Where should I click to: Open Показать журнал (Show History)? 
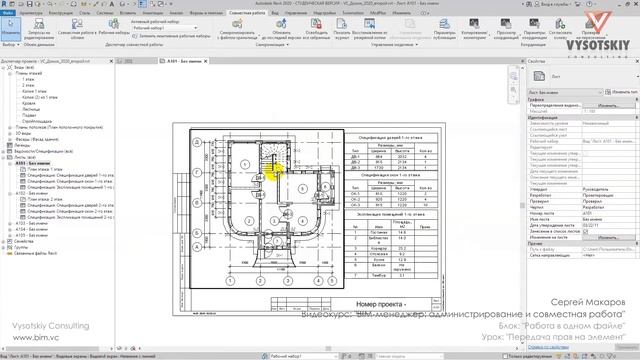[x=342, y=29]
